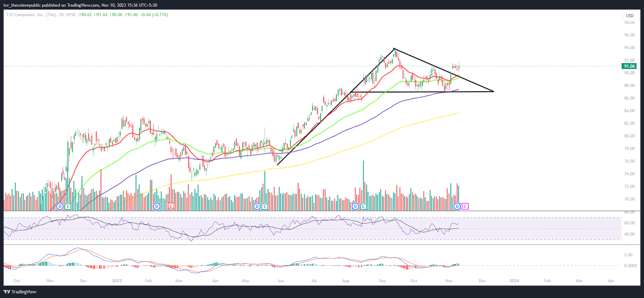The height and width of the screenshot is (298, 644).
Task: Click the earnings marker near November 2022
Action: [68, 206]
